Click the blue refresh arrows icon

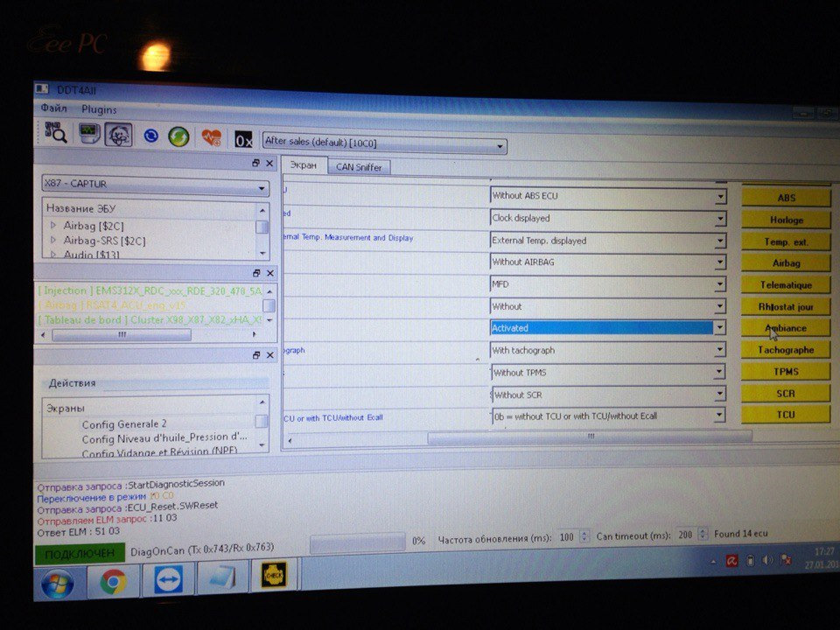(151, 136)
